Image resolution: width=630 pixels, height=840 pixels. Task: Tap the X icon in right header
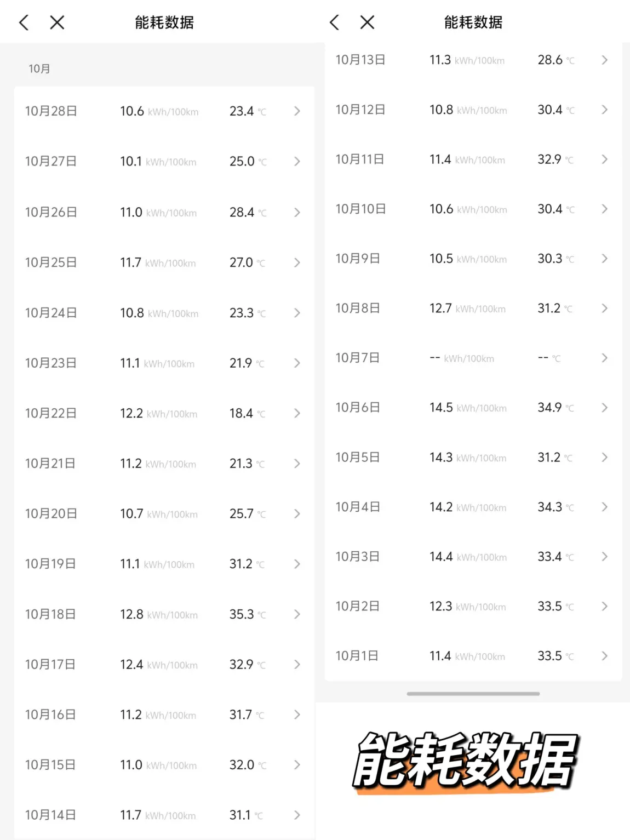(x=367, y=22)
